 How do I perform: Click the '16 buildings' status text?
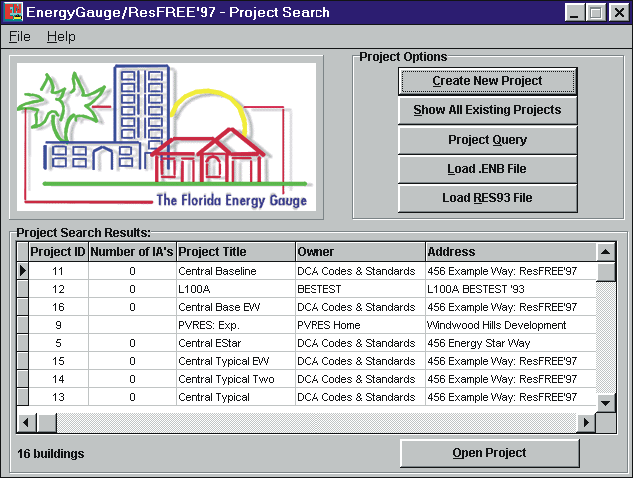click(51, 454)
